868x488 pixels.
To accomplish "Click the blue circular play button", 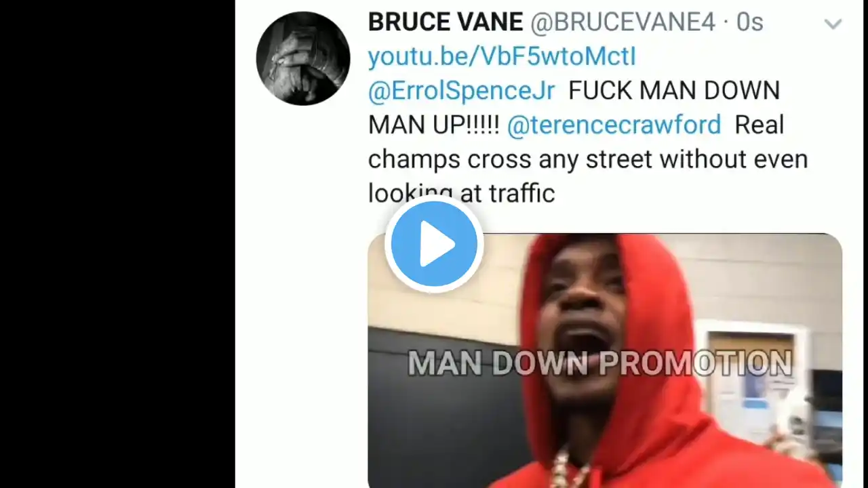I will pos(434,245).
